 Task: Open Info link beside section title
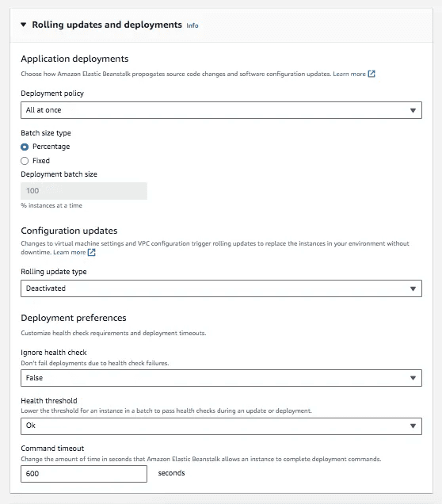pyautogui.click(x=192, y=25)
